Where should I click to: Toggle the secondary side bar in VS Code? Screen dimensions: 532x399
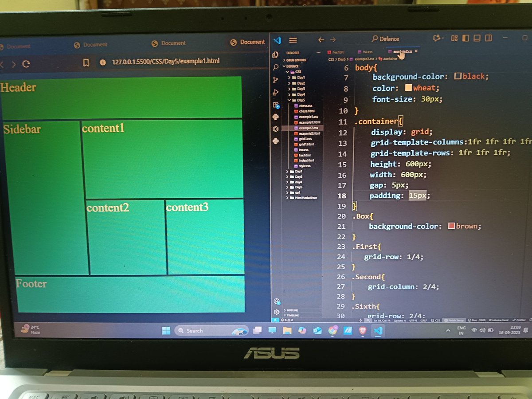[x=488, y=38]
